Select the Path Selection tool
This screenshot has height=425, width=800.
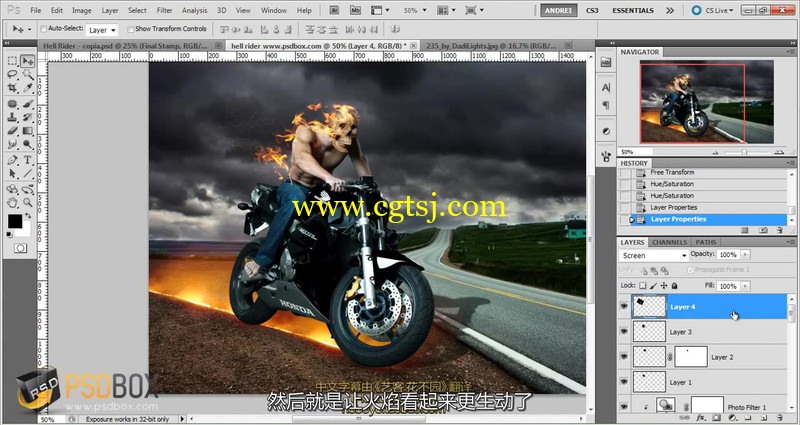point(13,173)
